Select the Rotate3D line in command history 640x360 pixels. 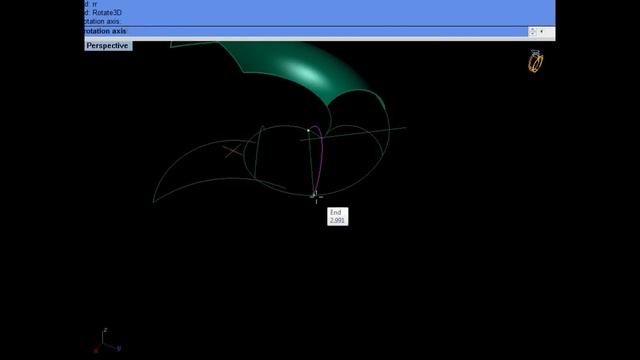click(x=103, y=13)
